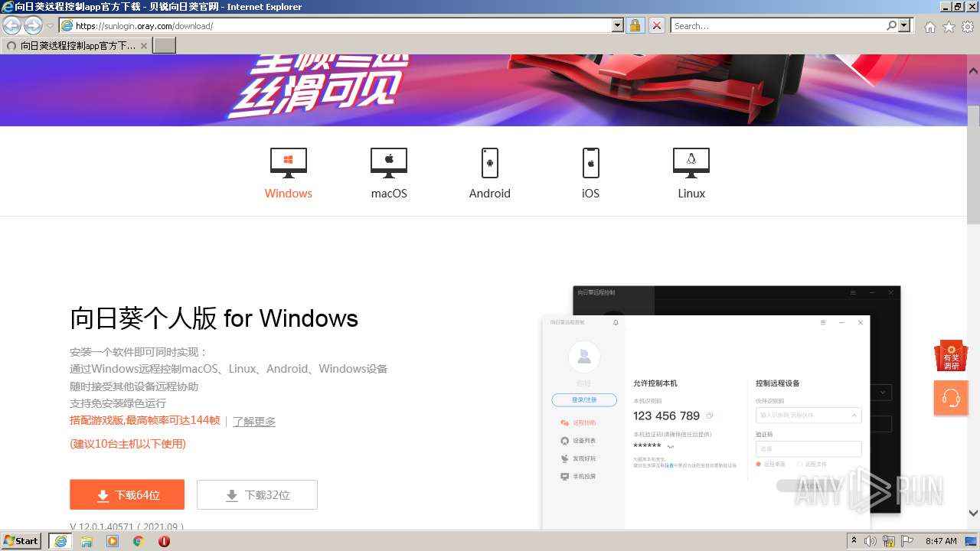Click the text 搭配游戏版,最高帧率可达144帧

[145, 420]
